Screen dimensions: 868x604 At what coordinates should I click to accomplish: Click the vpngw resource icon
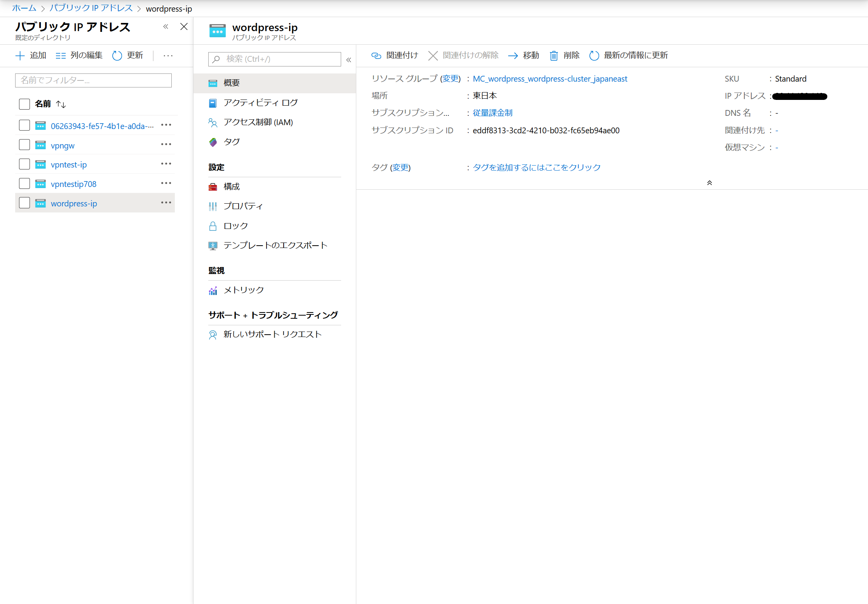pos(40,145)
